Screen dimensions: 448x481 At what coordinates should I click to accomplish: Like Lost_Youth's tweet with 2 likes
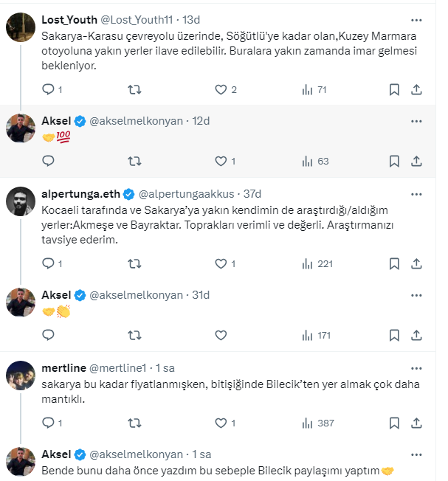click(221, 90)
